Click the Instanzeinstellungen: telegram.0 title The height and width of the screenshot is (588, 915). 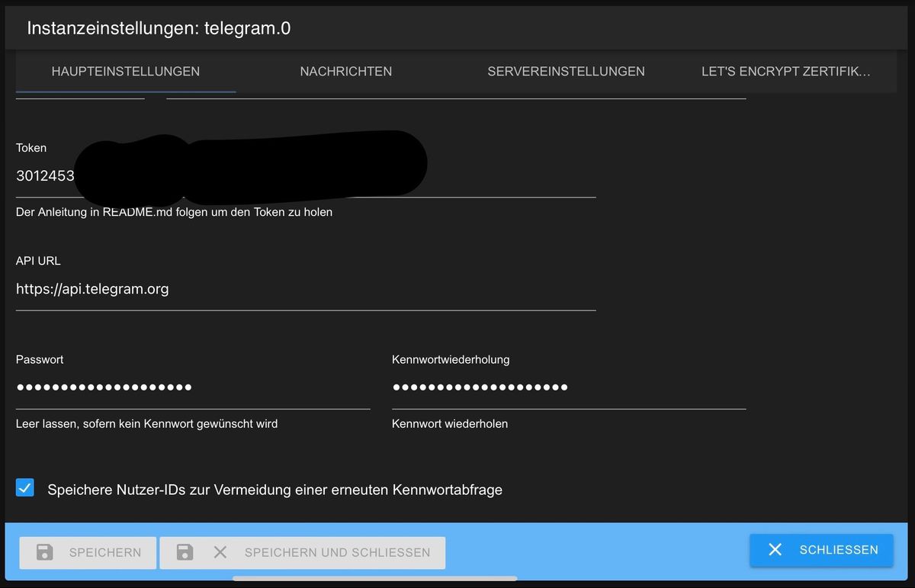tap(159, 28)
